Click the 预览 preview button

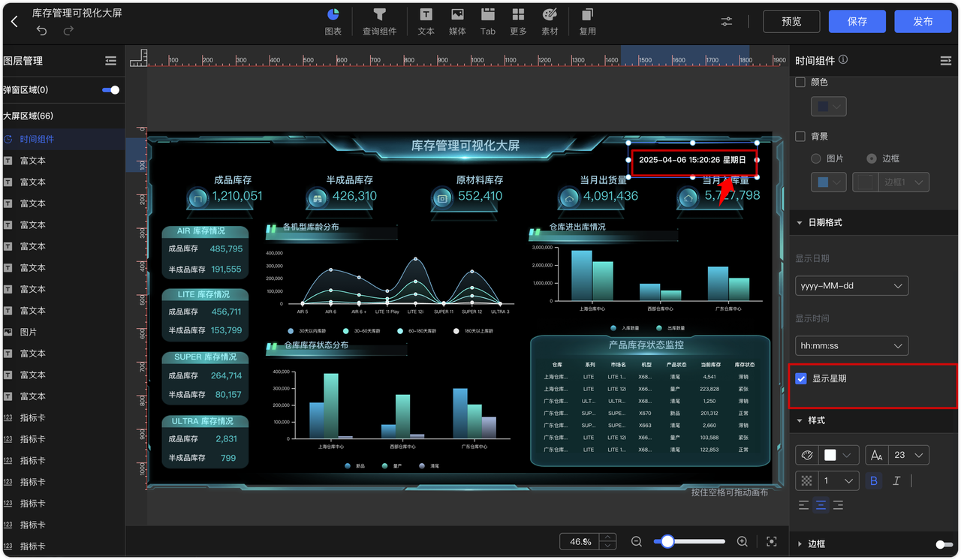[791, 22]
